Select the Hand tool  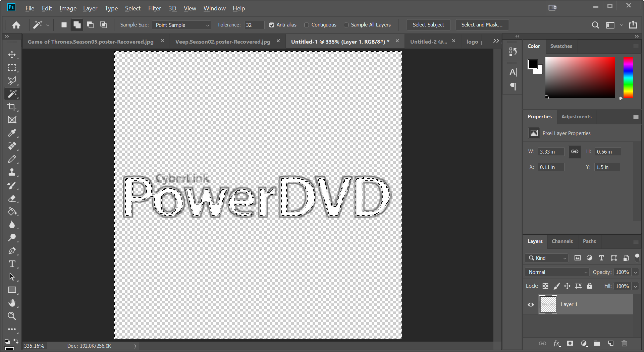point(12,303)
